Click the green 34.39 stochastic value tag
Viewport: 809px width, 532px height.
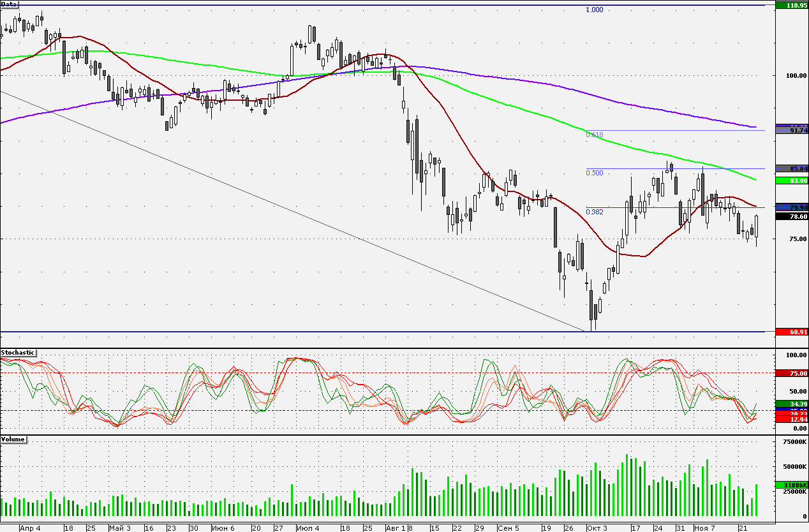point(791,404)
